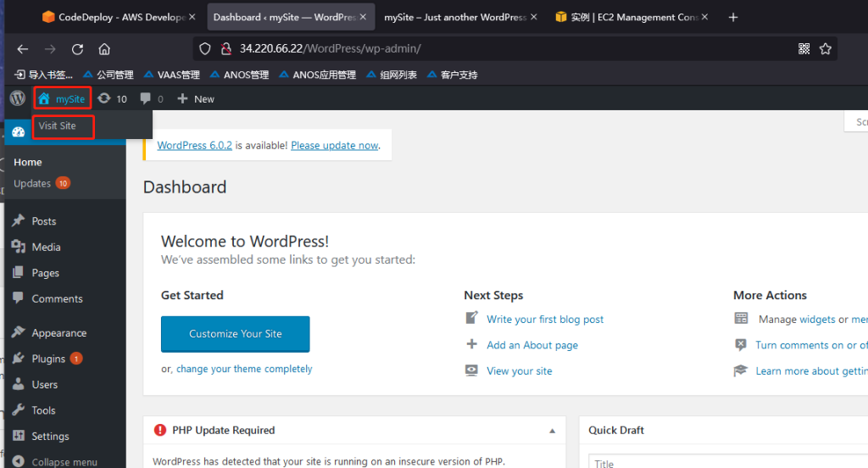Open the + New content menu
This screenshot has width=868, height=468.
tap(196, 99)
